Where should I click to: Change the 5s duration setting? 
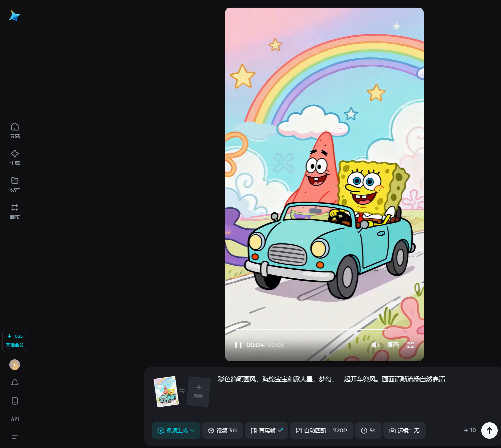(368, 430)
